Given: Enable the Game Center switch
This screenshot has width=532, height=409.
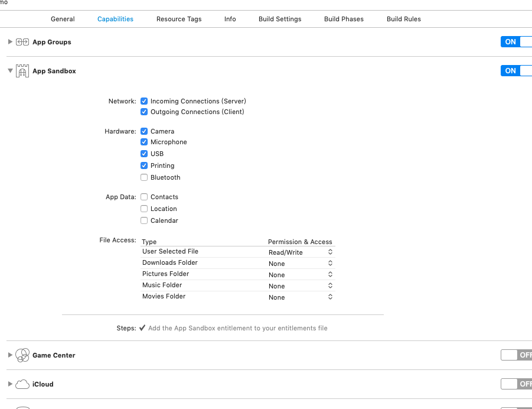Looking at the screenshot, I should coord(515,355).
